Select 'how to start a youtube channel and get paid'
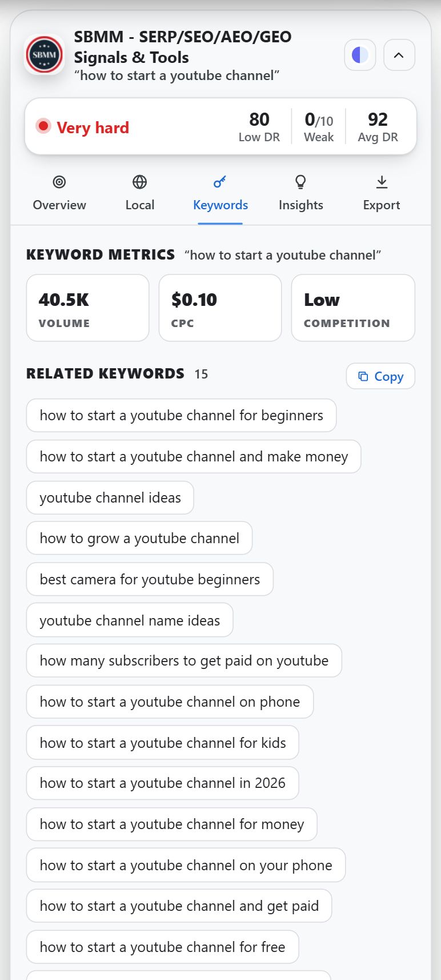The height and width of the screenshot is (980, 441). 179,906
